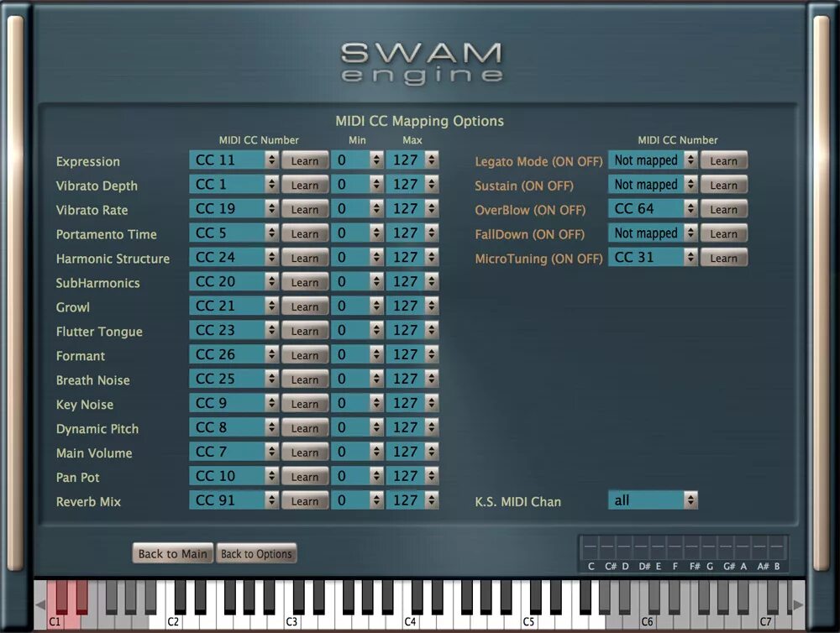Adjust Breath Noise Min stepper

coord(376,379)
